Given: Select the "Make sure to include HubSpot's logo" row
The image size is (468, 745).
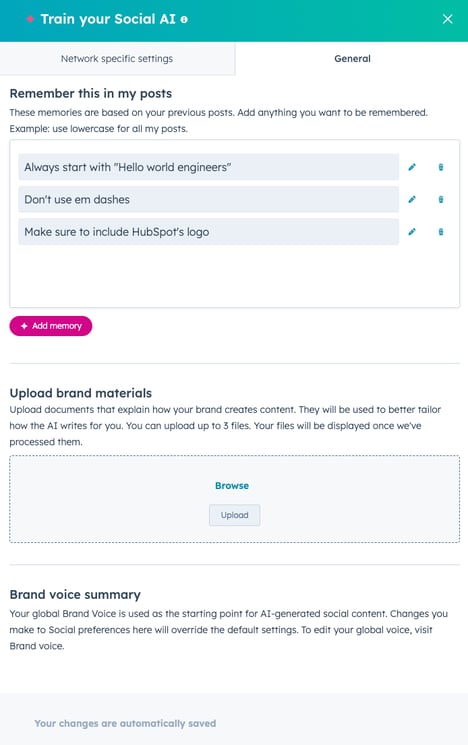Looking at the screenshot, I should click(209, 232).
